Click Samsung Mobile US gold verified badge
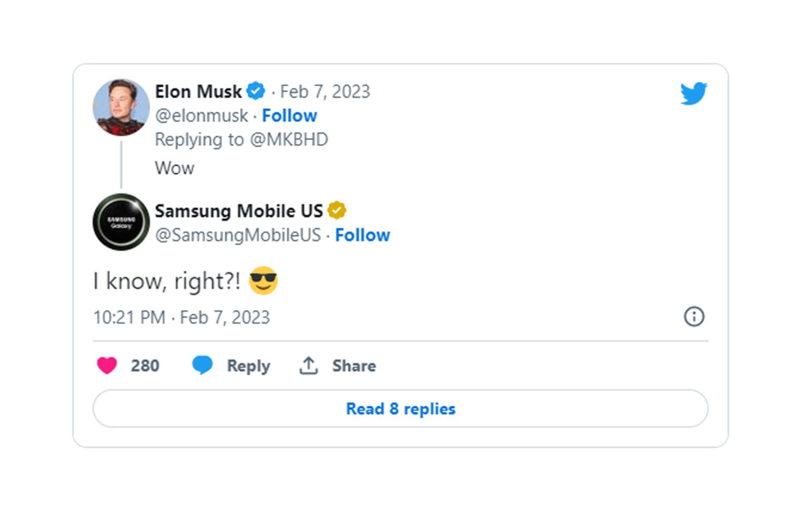Screen dimensions: 812x508 pos(337,210)
